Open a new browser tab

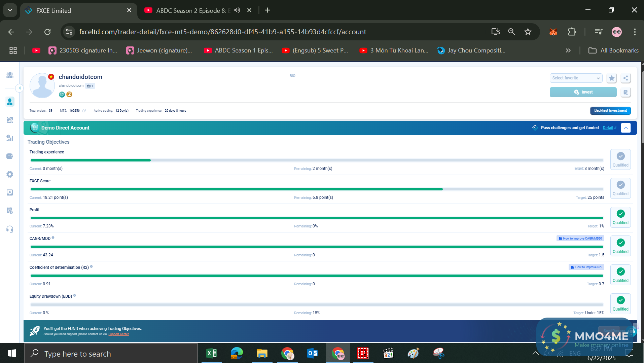pyautogui.click(x=267, y=10)
